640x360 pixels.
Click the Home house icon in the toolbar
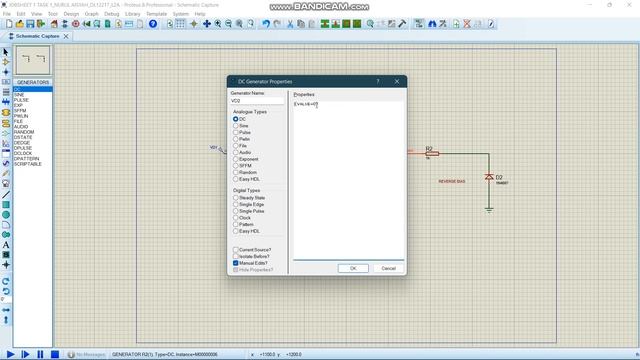tap(54, 24)
